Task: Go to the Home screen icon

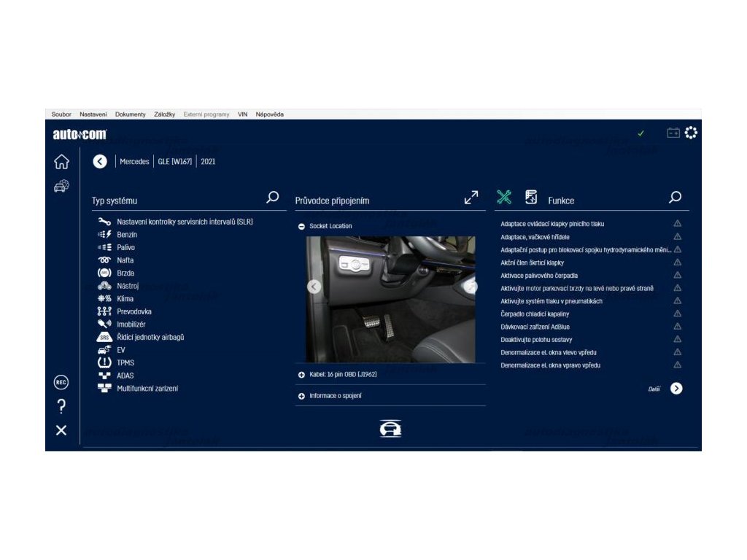Action: (x=61, y=162)
